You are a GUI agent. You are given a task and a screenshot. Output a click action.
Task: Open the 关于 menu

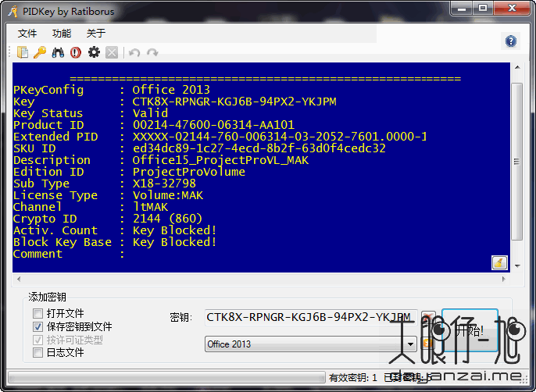coord(96,33)
